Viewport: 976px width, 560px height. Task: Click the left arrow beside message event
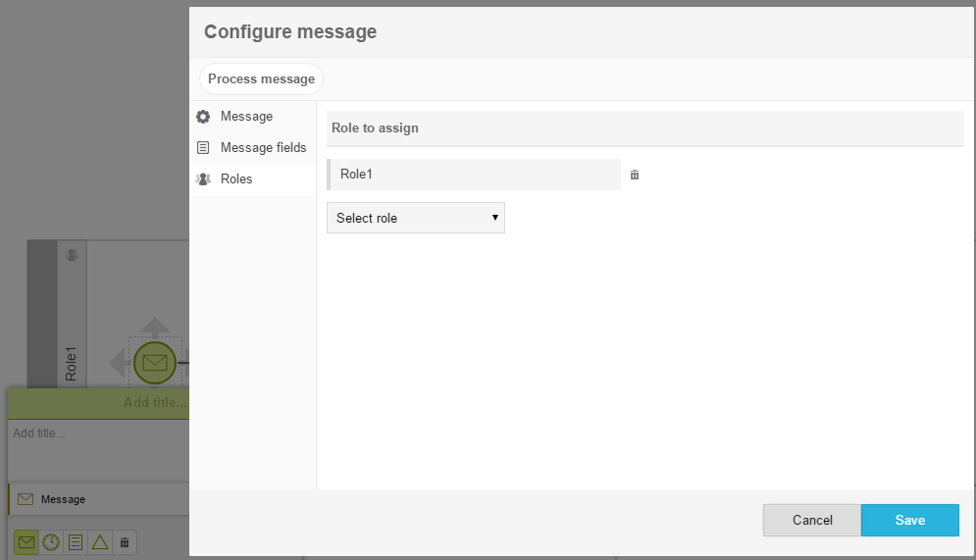click(117, 363)
